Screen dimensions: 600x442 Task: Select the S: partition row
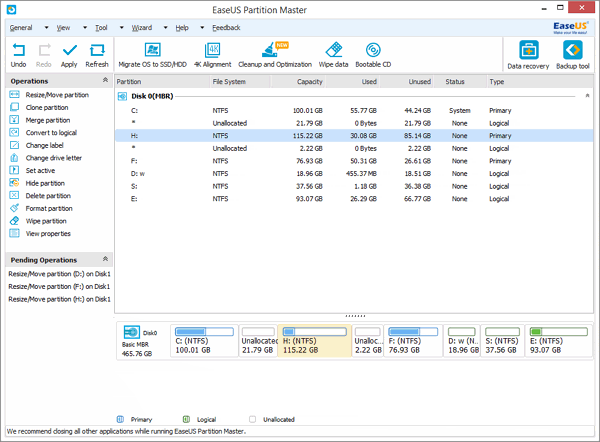tap(354, 186)
